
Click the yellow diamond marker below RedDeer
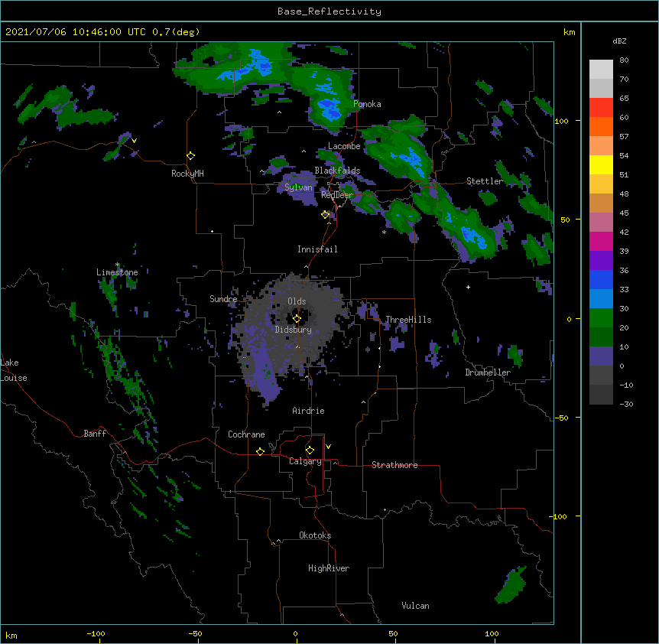[326, 215]
